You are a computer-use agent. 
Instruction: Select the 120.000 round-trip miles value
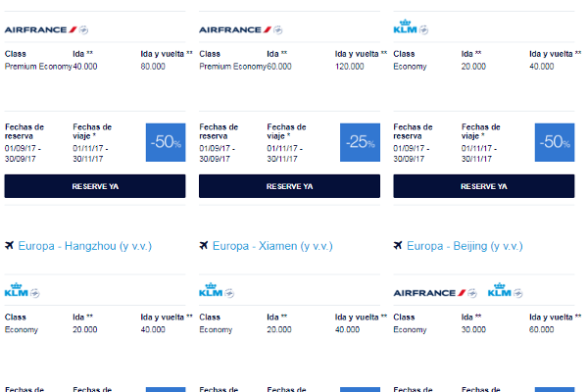[350, 67]
